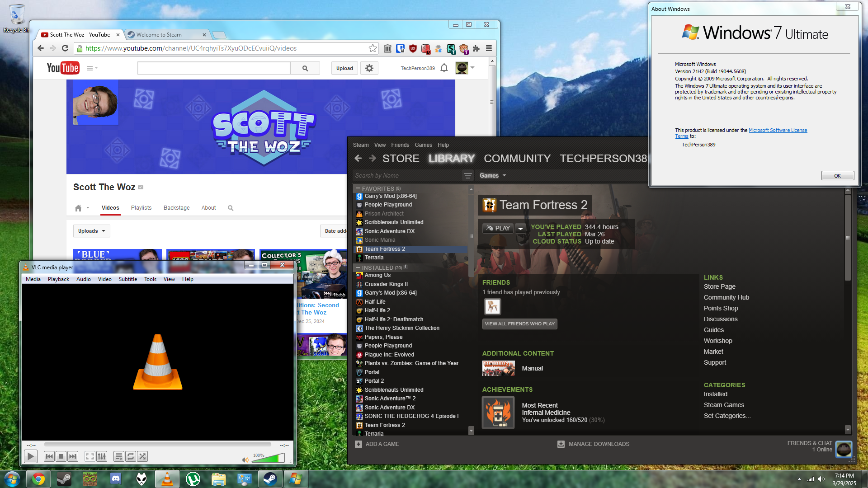Switch to channel Playlists tab

[141, 208]
